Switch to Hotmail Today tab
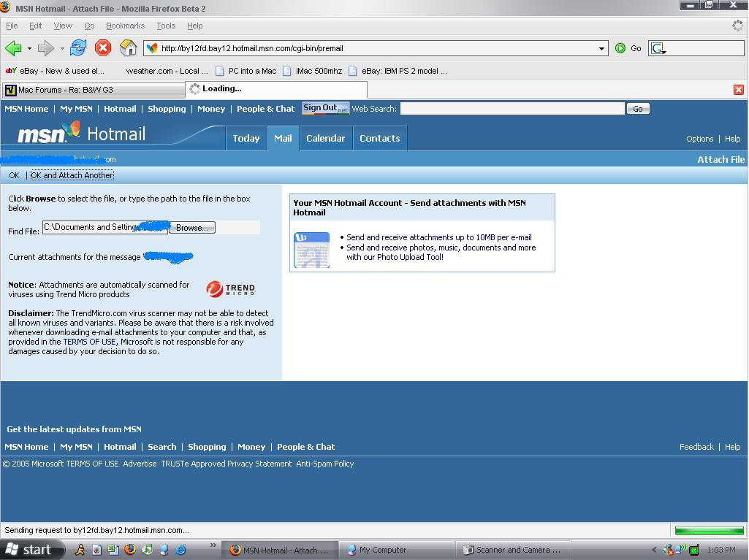Image resolution: width=749 pixels, height=560 pixels. [x=246, y=139]
